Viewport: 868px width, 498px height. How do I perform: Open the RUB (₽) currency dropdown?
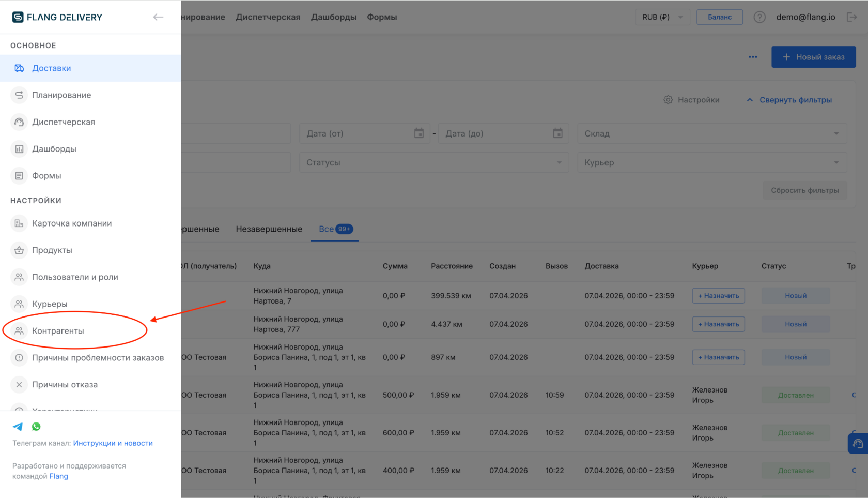point(662,17)
